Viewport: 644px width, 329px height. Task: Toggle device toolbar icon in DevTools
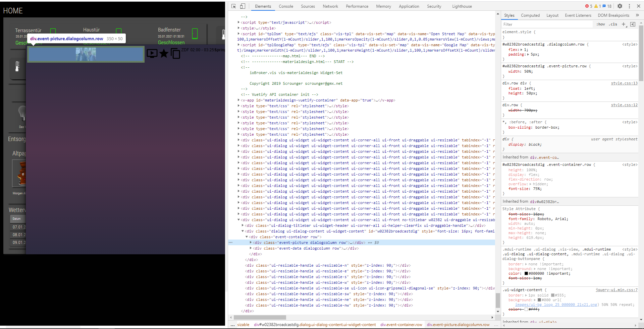click(243, 6)
